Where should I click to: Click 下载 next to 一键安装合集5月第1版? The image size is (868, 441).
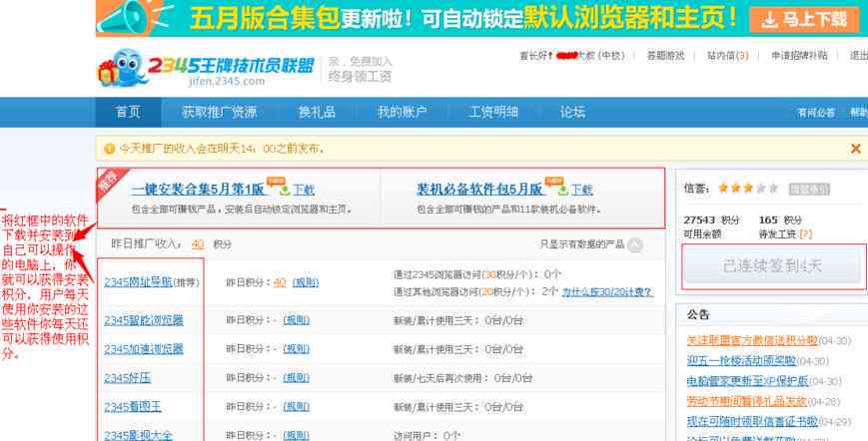pos(304,191)
